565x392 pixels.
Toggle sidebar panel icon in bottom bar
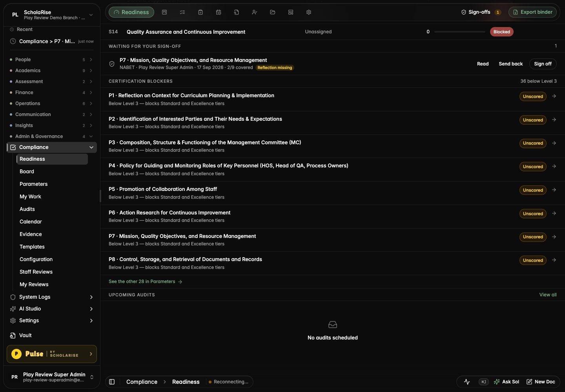[112, 382]
